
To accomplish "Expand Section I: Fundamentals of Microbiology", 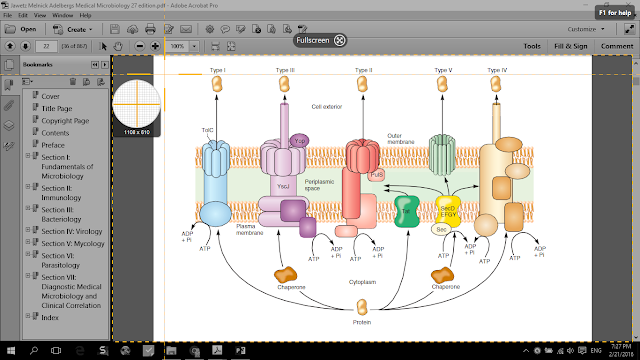I will [x=28, y=156].
